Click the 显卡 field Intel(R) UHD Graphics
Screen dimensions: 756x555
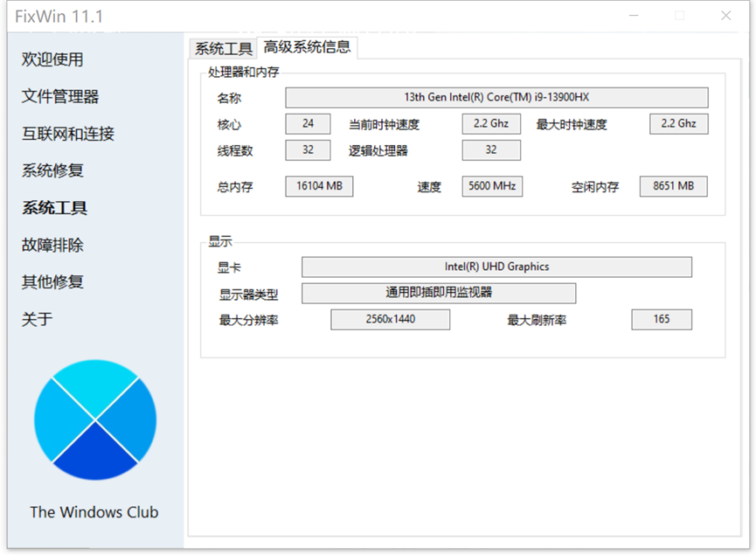tap(496, 267)
